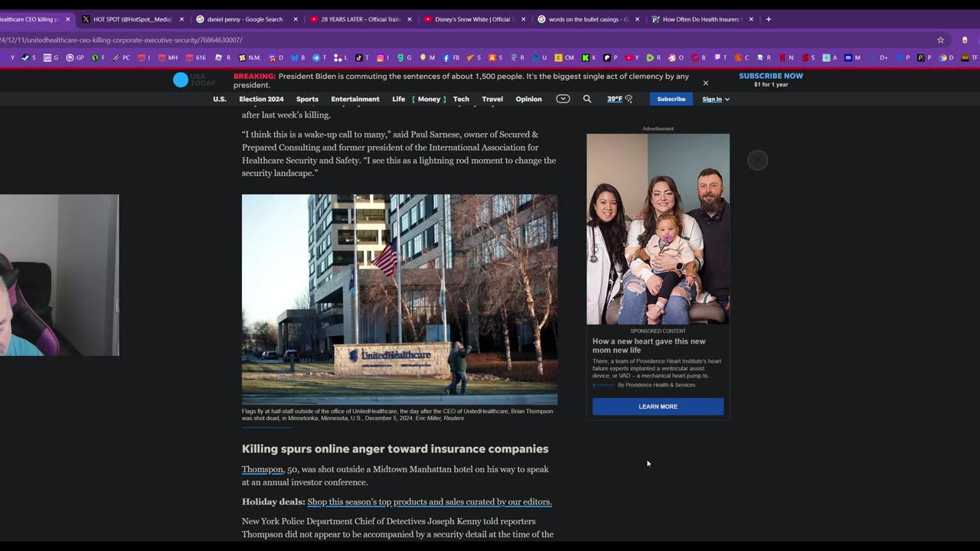Click the 'Killing spurs online anger' heading

(x=395, y=449)
